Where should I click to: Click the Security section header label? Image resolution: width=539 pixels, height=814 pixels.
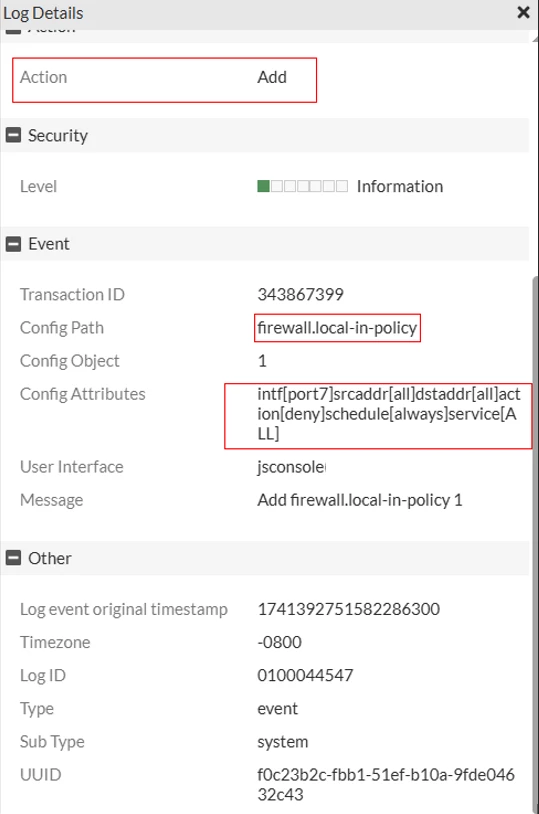(x=58, y=135)
